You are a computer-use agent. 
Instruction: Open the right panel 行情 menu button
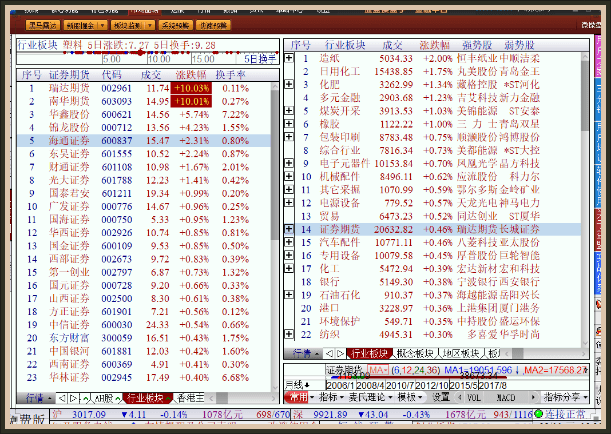(304, 353)
